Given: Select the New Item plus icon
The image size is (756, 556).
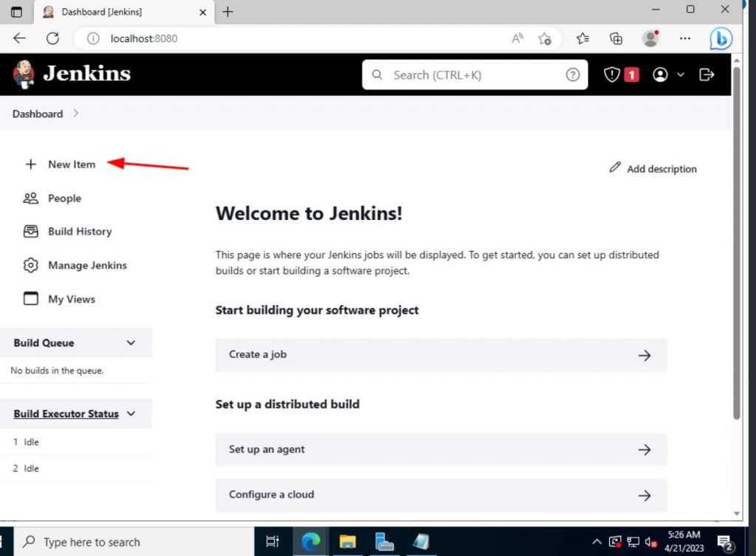Looking at the screenshot, I should tap(30, 164).
